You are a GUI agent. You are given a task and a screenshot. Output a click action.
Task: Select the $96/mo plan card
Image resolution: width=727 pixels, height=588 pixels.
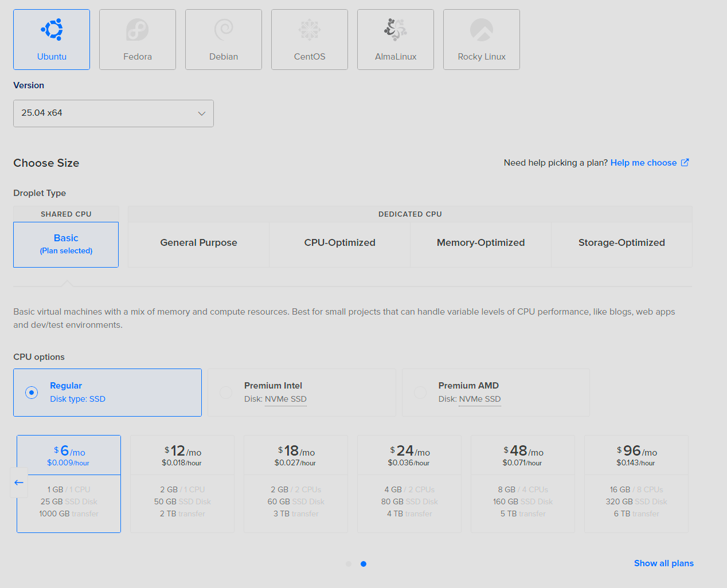(636, 484)
